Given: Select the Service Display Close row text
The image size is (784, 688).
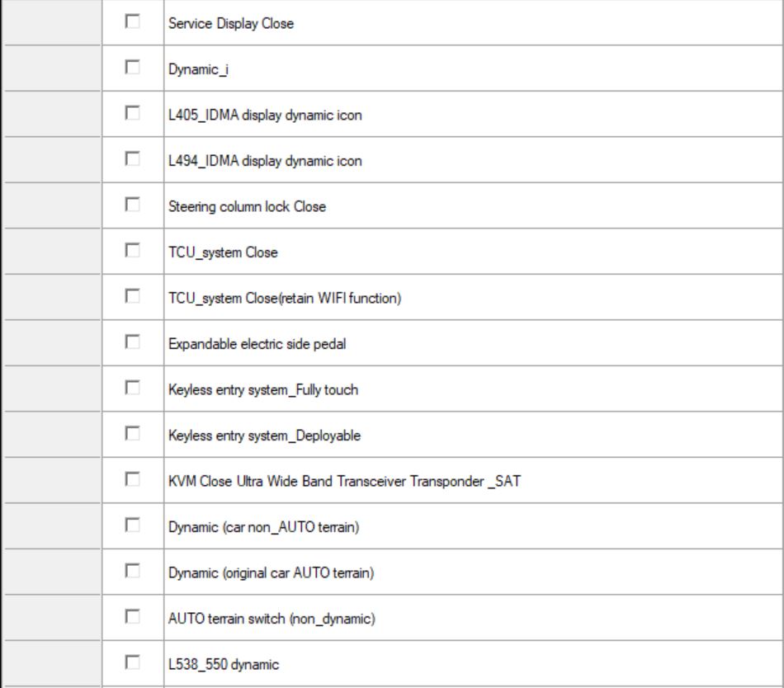Looking at the screenshot, I should (230, 24).
